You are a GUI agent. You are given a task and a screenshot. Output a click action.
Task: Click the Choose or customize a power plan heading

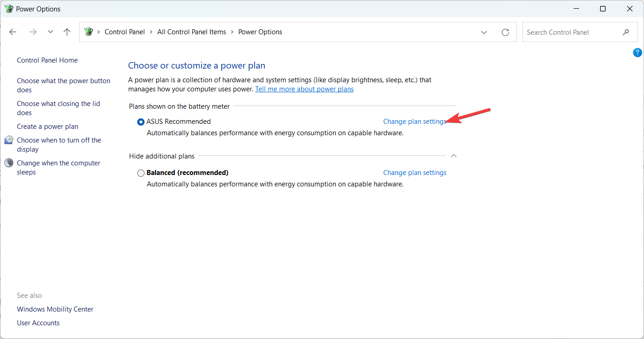pos(197,66)
